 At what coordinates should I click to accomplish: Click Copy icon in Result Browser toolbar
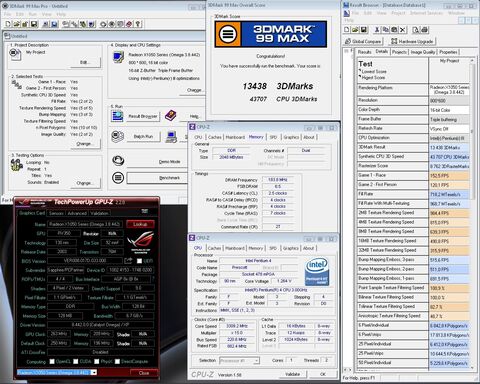[x=385, y=30]
